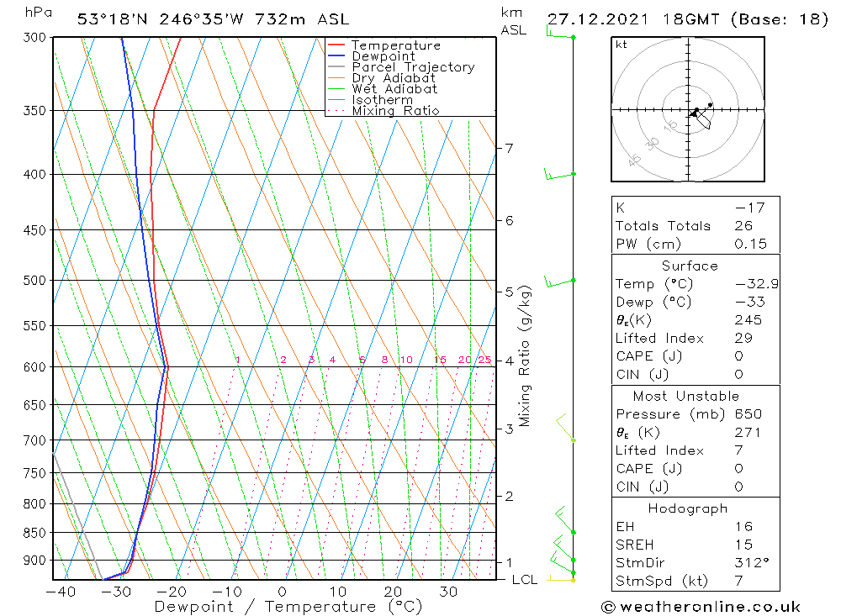841x616 pixels.
Task: Click the 'Surface' section header
Action: (x=690, y=266)
